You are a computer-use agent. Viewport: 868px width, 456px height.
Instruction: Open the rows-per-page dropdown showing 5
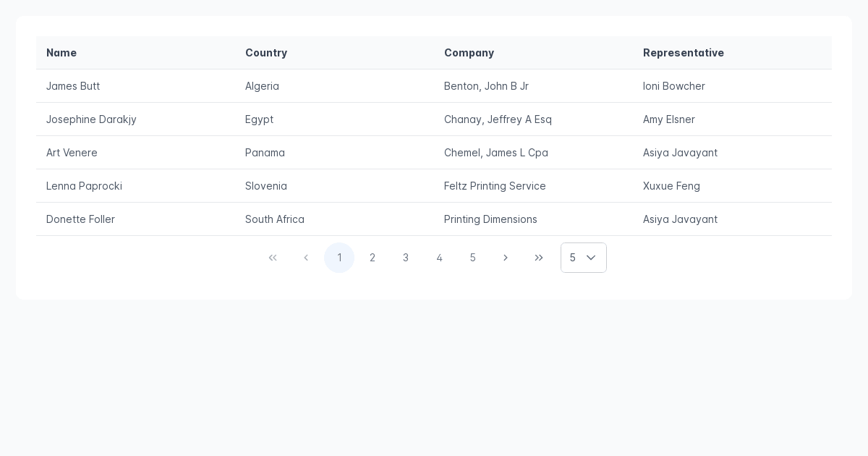(584, 258)
